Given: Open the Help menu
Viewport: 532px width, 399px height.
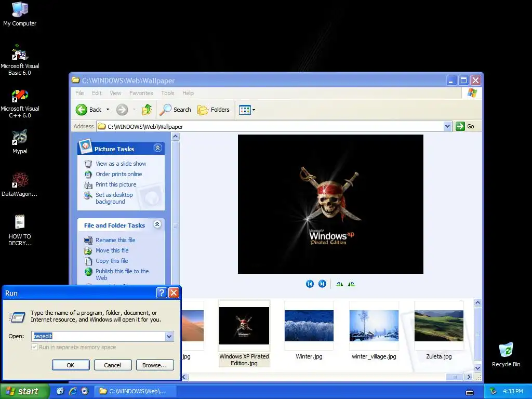Looking at the screenshot, I should click(188, 93).
